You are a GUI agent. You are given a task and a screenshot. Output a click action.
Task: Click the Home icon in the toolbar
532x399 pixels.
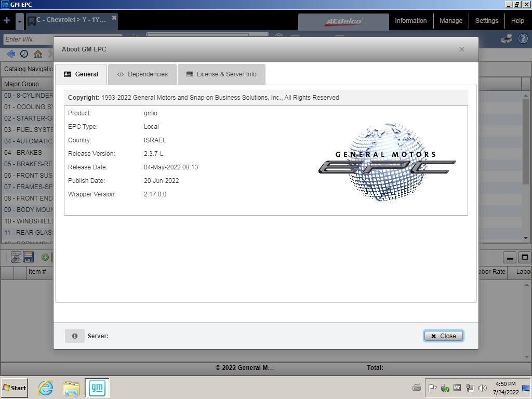coord(37,54)
